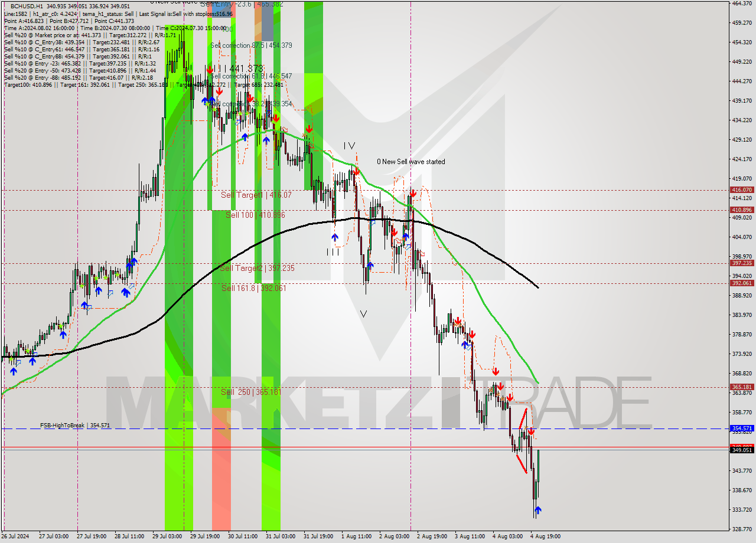Click the 383.970 price scale value

(741, 315)
